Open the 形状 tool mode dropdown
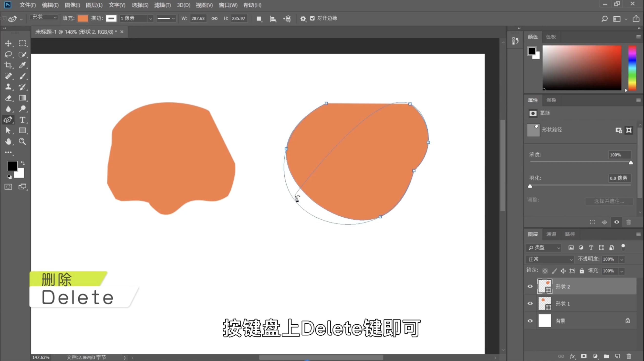Screen dimensions: 644x361 tap(44, 17)
